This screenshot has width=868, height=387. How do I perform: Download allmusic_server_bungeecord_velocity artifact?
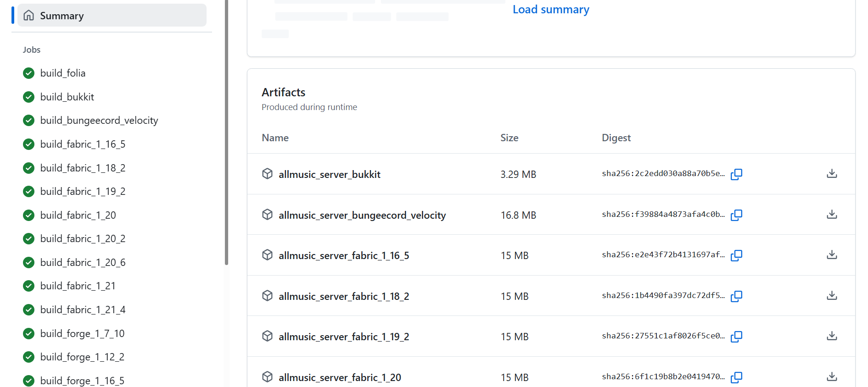pos(831,215)
